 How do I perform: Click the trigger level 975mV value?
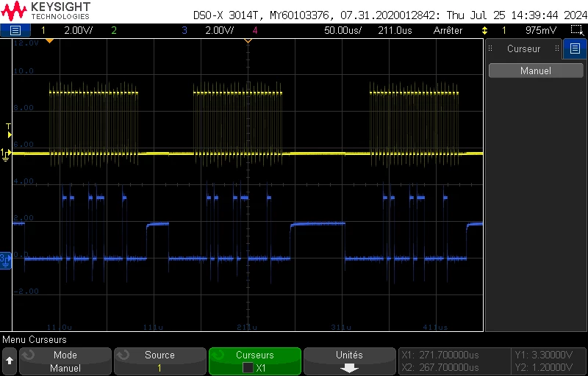pyautogui.click(x=541, y=30)
